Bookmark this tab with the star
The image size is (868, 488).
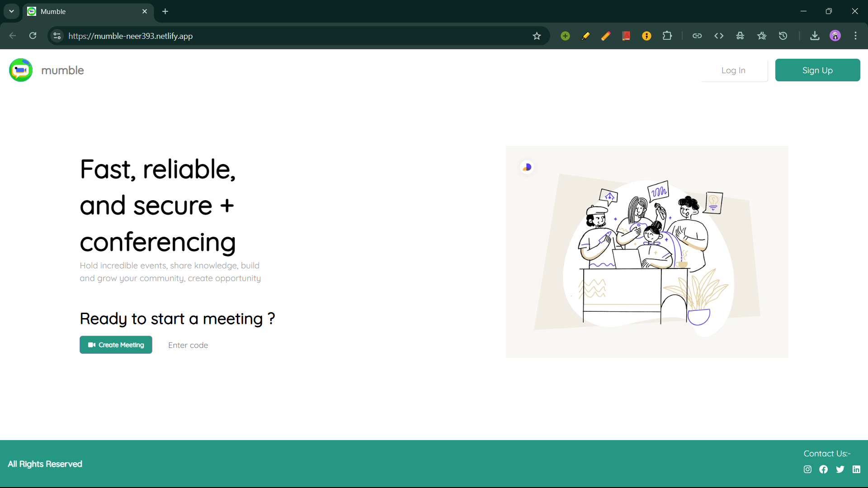coord(537,36)
